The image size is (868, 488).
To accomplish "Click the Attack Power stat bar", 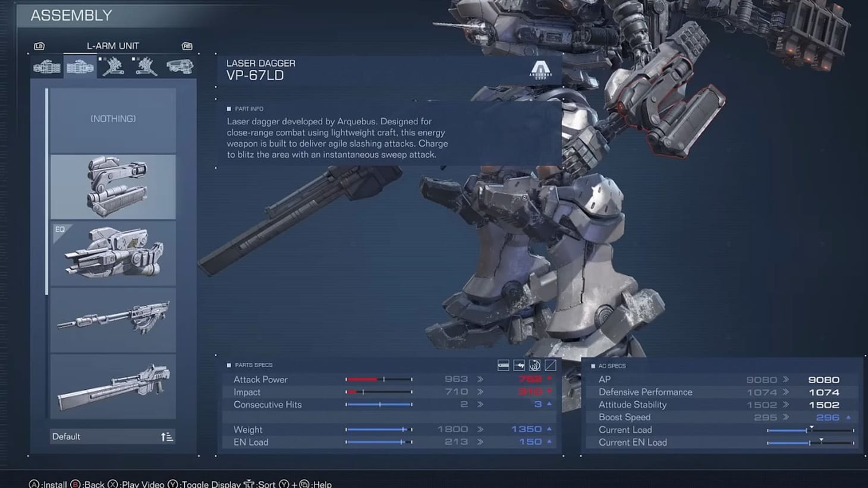I will [380, 379].
